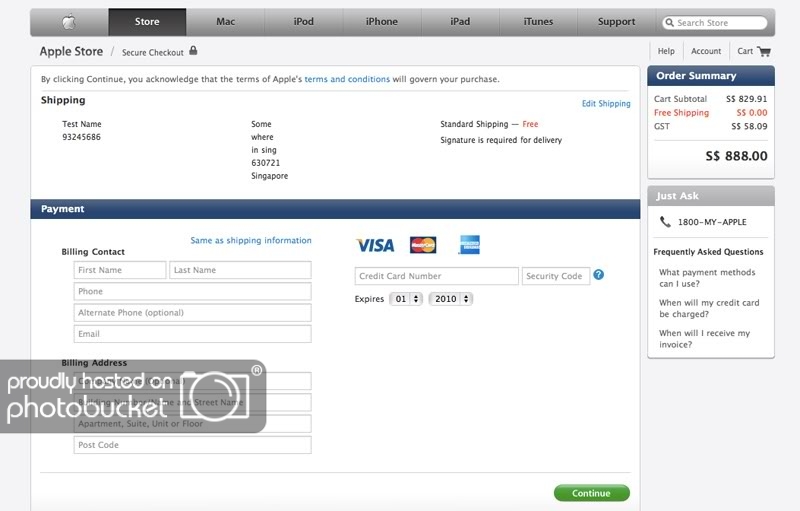The height and width of the screenshot is (511, 800).
Task: Click the green Continue button
Action: [x=591, y=493]
